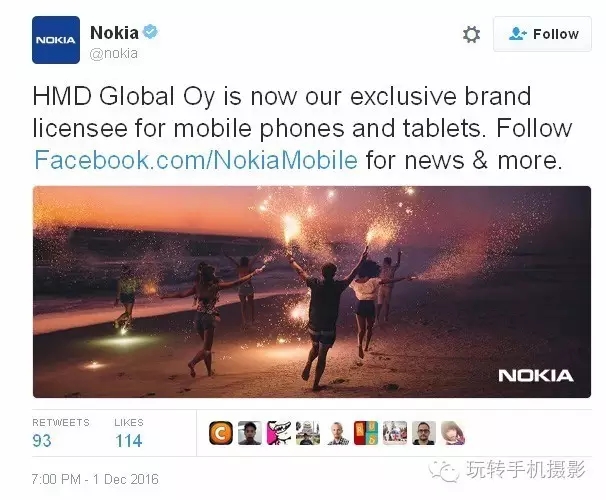This screenshot has height=500, width=606.
Task: Open the Nokia display name profile
Action: pyautogui.click(x=114, y=32)
